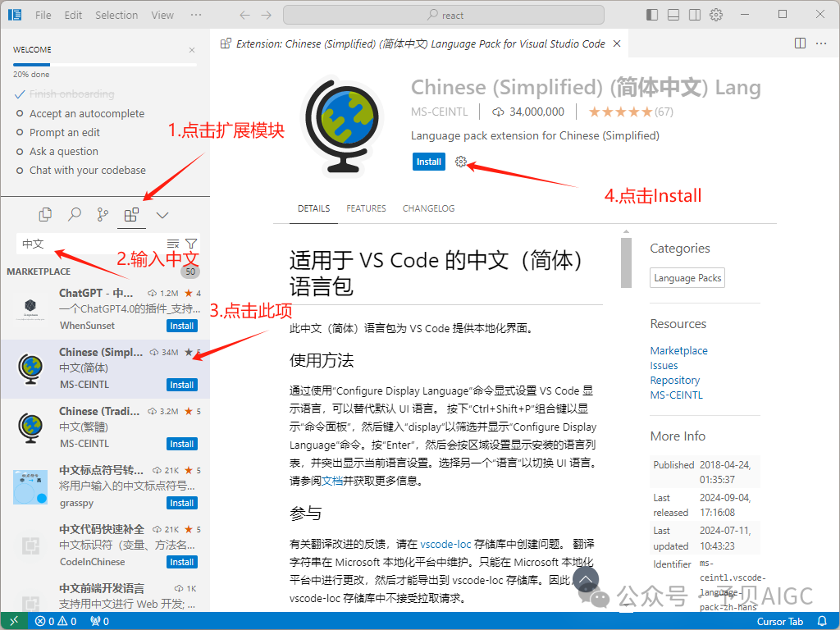Click the Cursor Tab status entry
Screen dimensions: 840x630
(779, 622)
